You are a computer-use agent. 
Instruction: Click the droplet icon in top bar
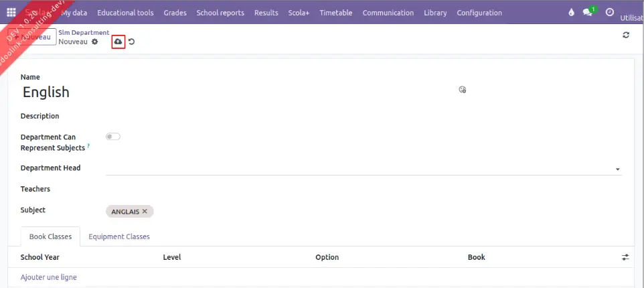tap(571, 13)
